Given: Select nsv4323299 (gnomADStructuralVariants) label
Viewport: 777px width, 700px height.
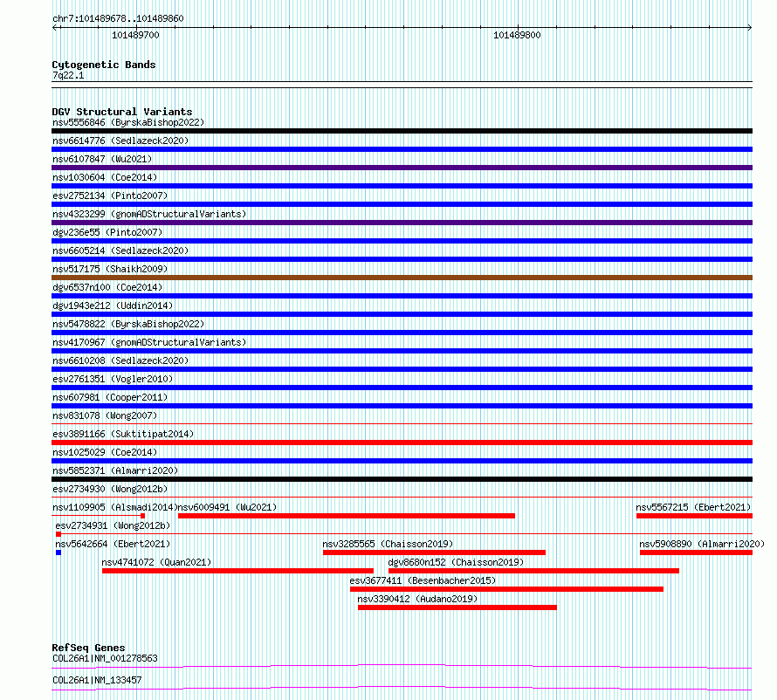Looking at the screenshot, I should [149, 214].
